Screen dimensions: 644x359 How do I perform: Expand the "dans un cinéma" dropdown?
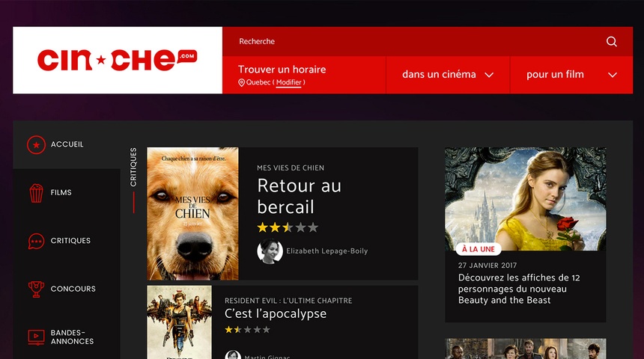[x=448, y=75]
